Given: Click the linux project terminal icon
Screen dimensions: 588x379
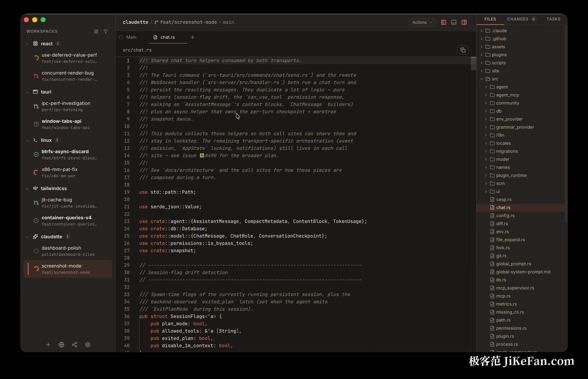Looking at the screenshot, I should click(36, 140).
